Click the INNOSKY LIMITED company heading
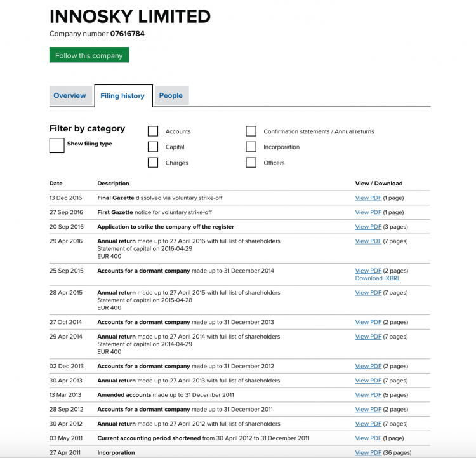The height and width of the screenshot is (458, 476). (130, 17)
